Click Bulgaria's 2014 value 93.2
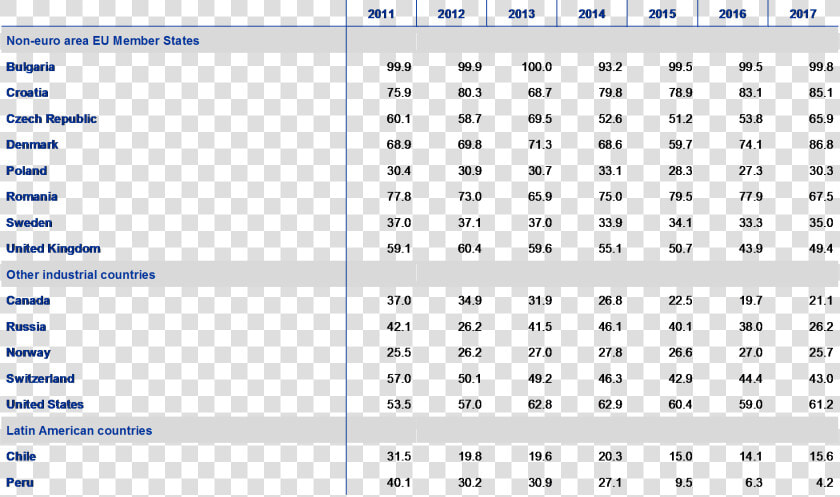 (x=610, y=67)
